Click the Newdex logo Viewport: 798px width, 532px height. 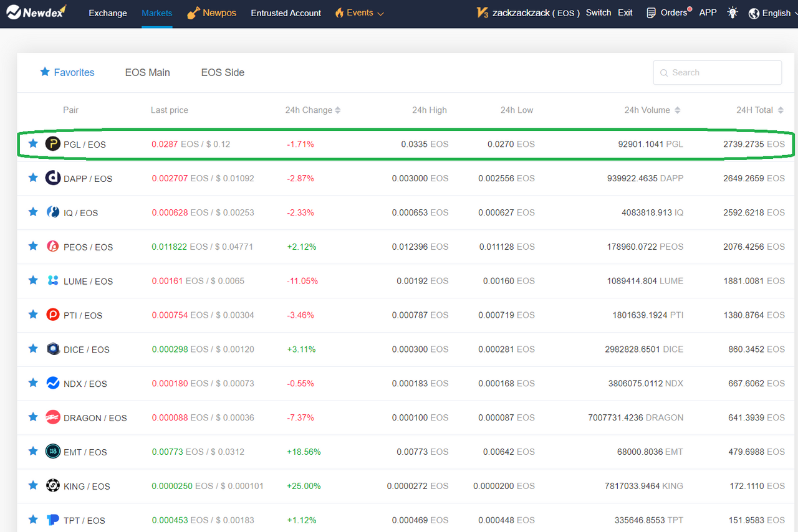click(36, 12)
